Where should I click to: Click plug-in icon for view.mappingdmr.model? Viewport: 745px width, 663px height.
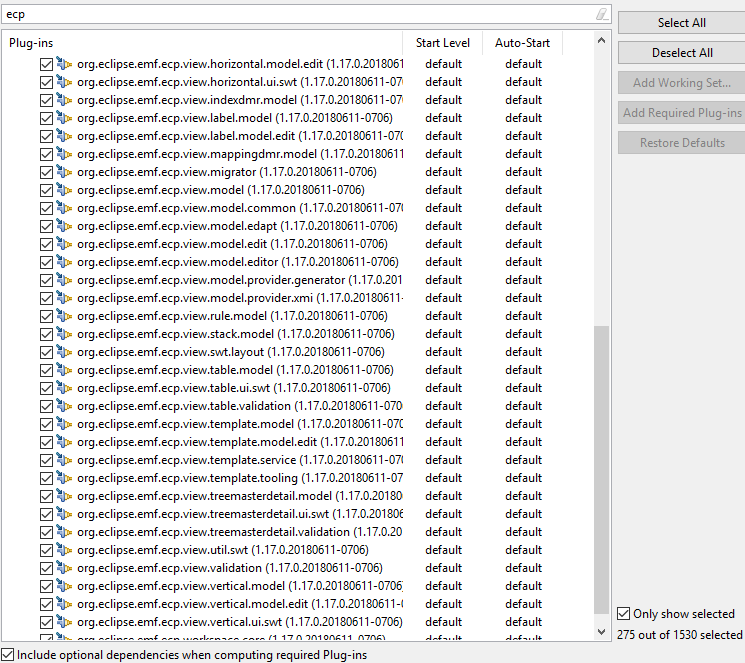[x=64, y=154]
